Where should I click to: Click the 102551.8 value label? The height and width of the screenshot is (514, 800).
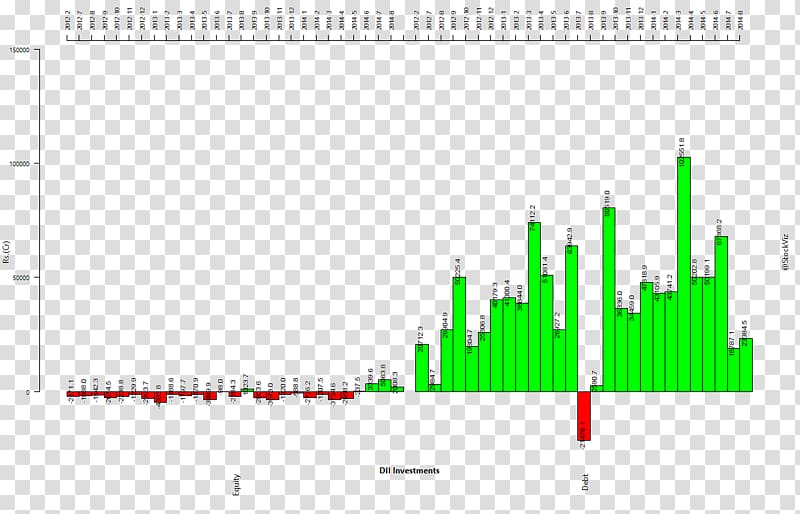682,151
